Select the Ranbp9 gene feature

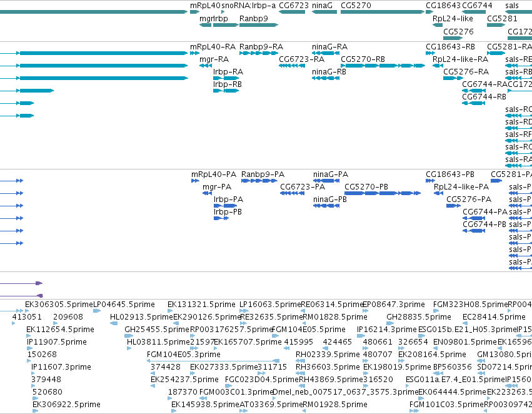click(259, 25)
